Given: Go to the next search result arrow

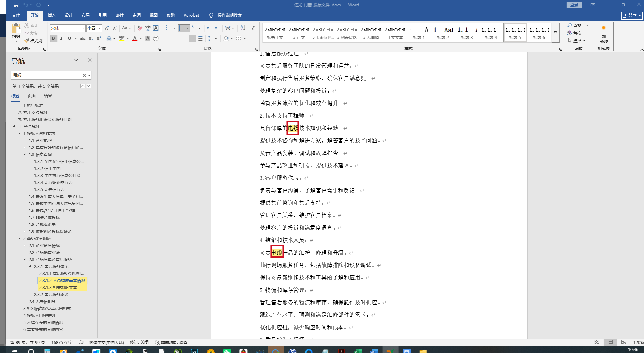Looking at the screenshot, I should coord(88,86).
